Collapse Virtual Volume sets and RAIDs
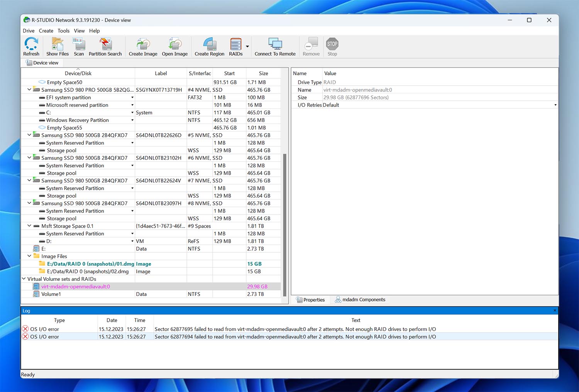The height and width of the screenshot is (392, 579). [x=24, y=279]
